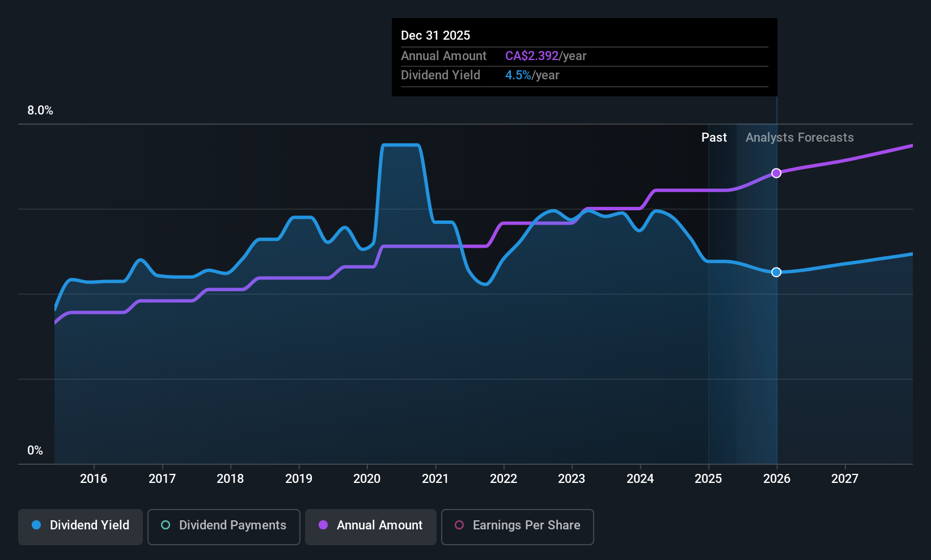Click the 2020 x-axis label
The height and width of the screenshot is (560, 931).
(367, 478)
